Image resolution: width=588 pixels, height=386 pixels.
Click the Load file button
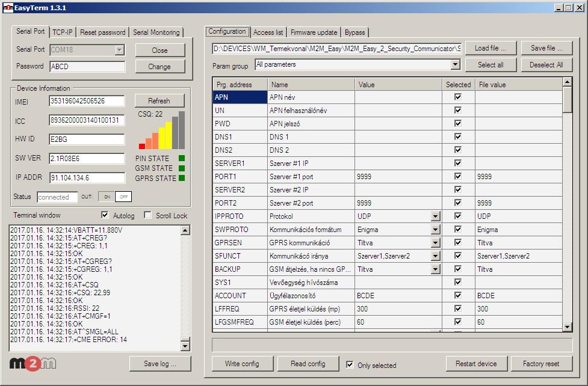491,48
